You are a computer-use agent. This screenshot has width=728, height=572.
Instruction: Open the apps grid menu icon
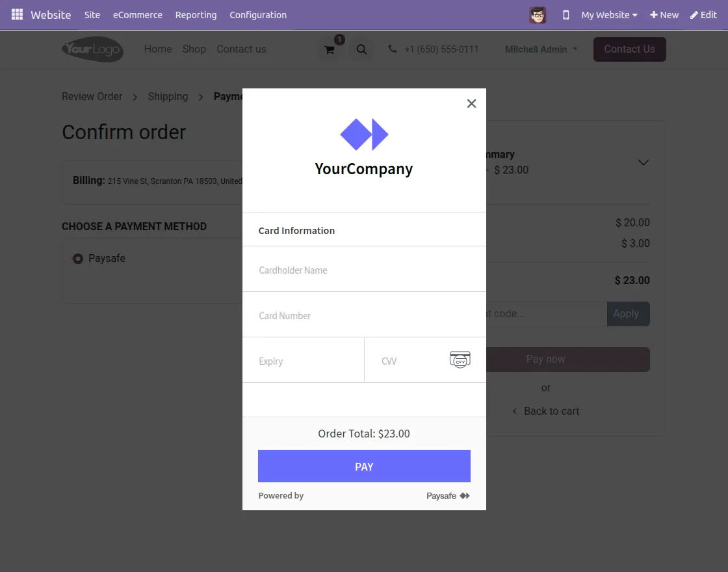(18, 15)
